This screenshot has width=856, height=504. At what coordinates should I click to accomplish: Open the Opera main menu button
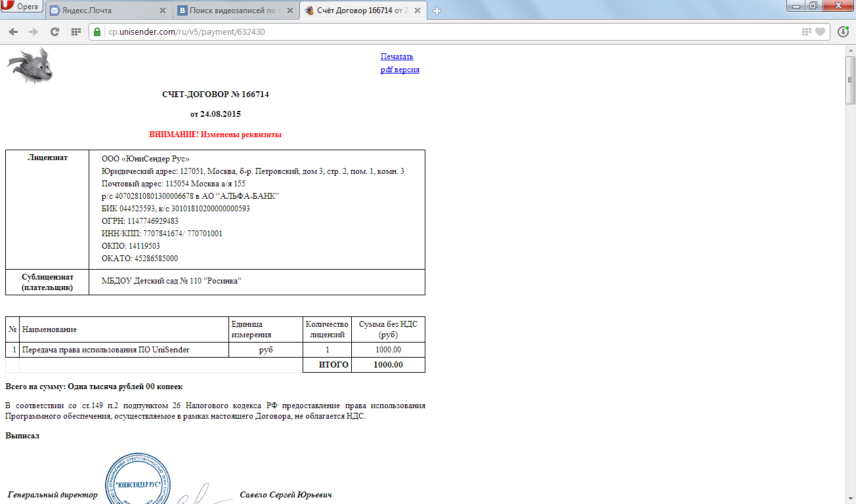tap(22, 7)
